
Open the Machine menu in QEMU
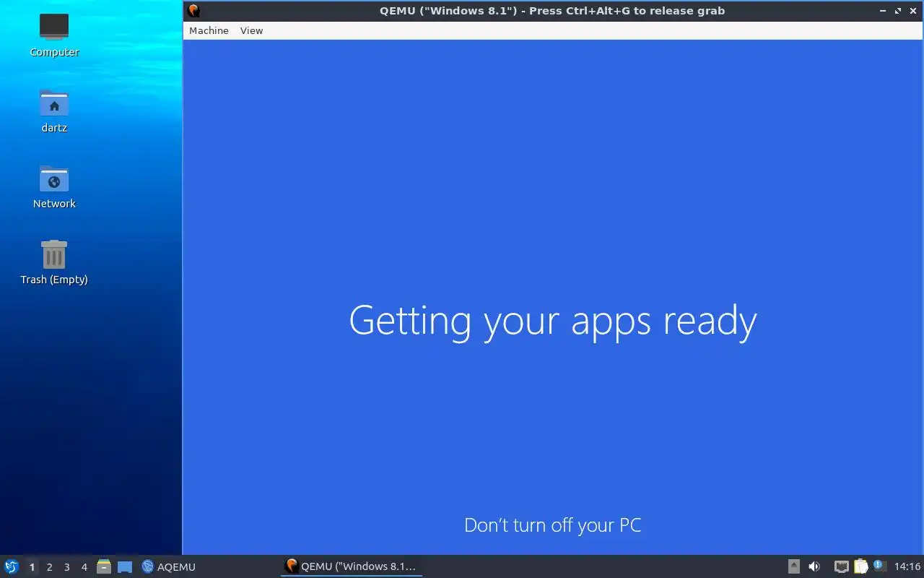tap(209, 30)
